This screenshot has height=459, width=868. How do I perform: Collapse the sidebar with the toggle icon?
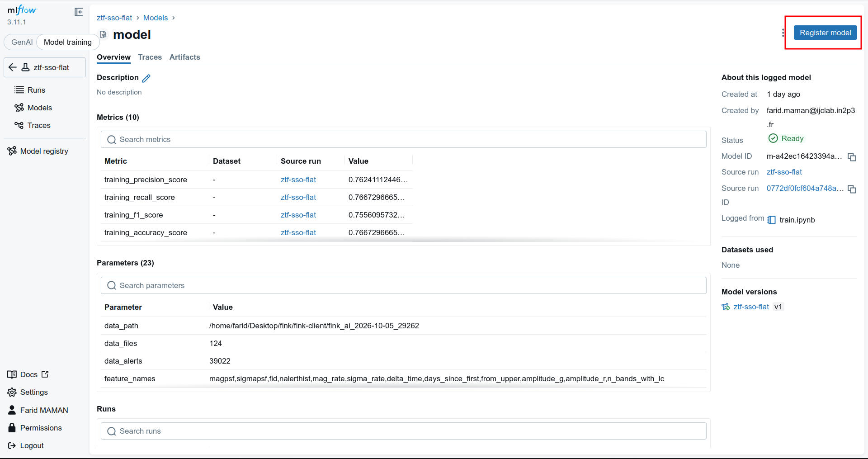coord(79,12)
